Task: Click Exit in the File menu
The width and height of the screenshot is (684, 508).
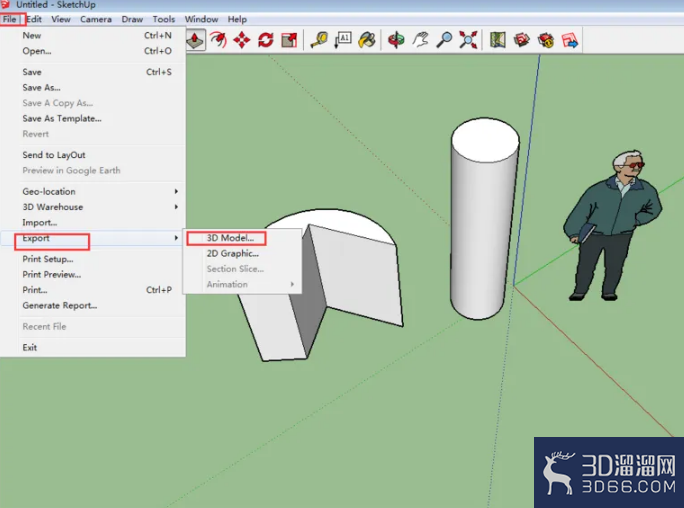Action: pyautogui.click(x=92, y=348)
